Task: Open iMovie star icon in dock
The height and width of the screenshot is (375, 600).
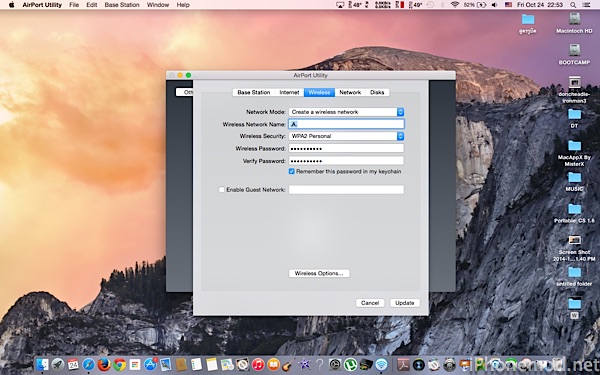Action: coord(304,365)
